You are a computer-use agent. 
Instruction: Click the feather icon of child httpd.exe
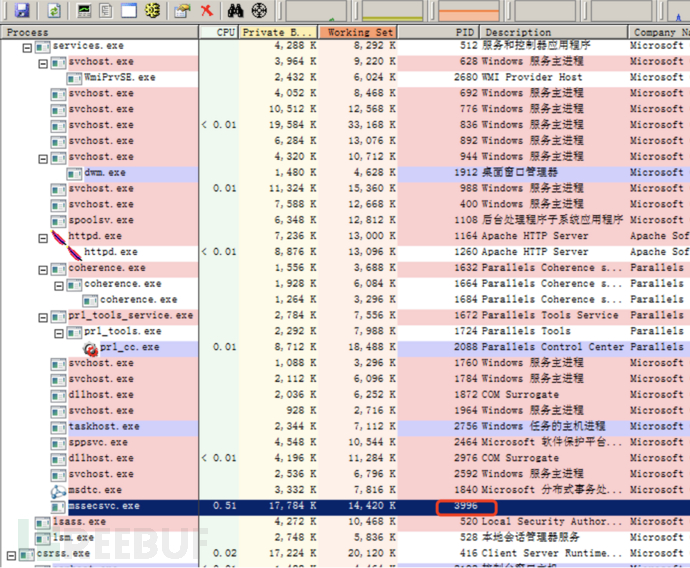pyautogui.click(x=74, y=253)
